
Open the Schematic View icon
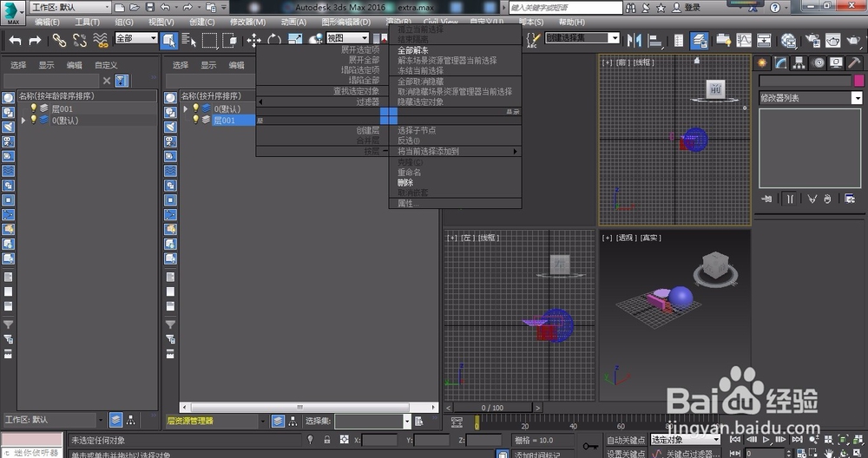click(764, 41)
